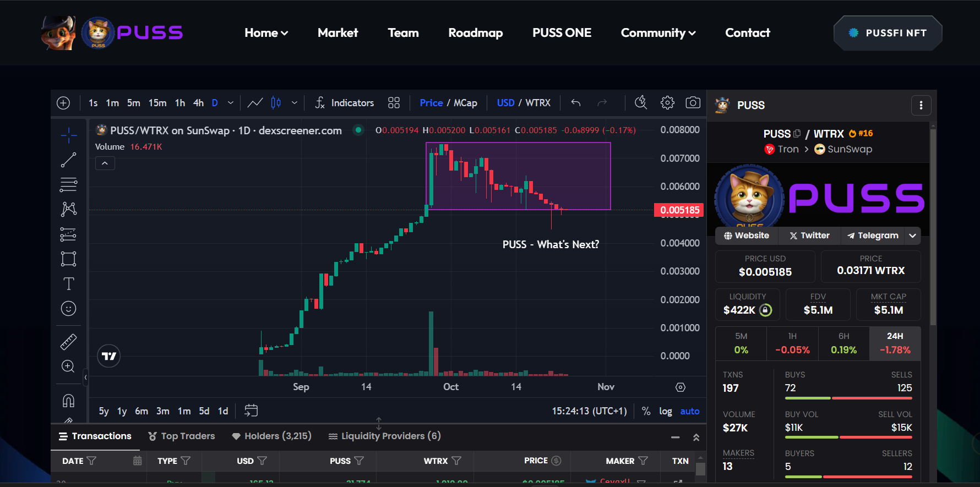The width and height of the screenshot is (980, 487).
Task: Select the 6H price change period
Action: click(844, 343)
